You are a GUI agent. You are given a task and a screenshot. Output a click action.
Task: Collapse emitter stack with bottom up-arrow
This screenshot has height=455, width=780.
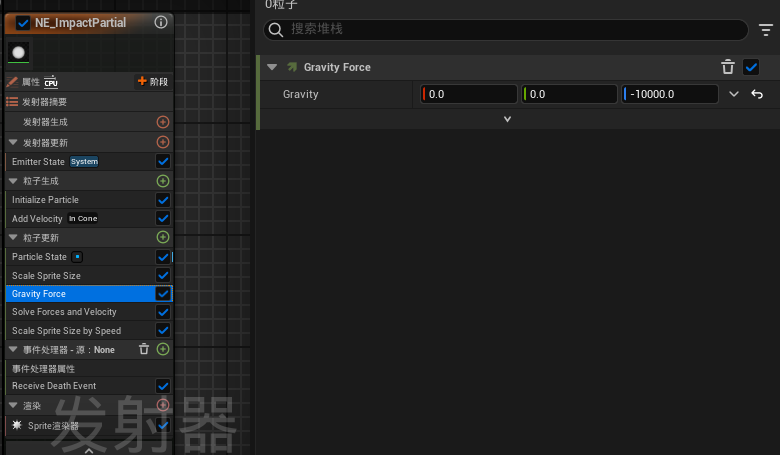pos(89,450)
